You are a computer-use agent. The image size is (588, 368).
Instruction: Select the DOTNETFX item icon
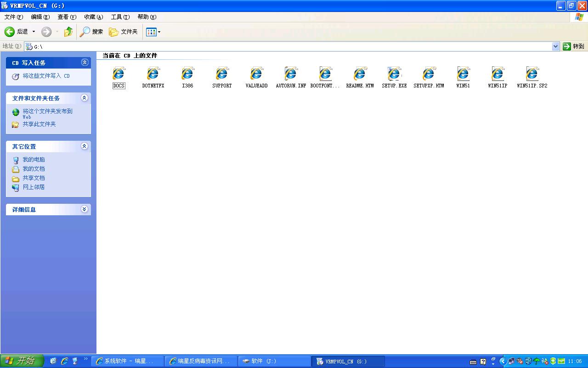[153, 74]
